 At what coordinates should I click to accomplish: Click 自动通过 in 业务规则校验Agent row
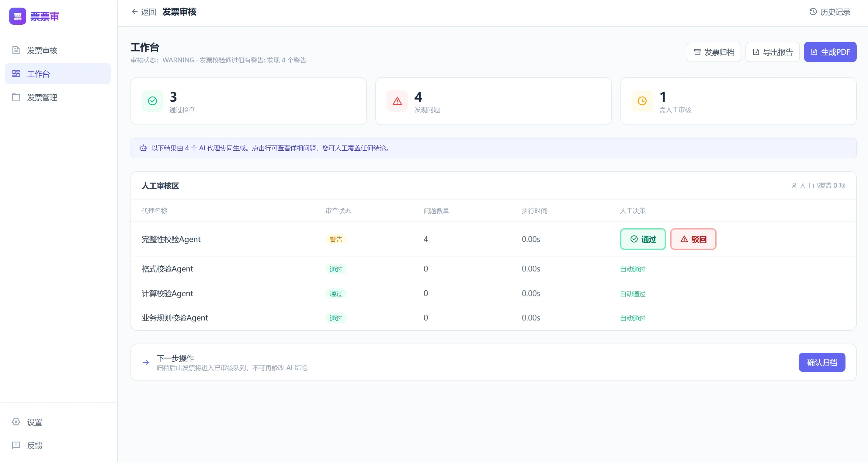[x=633, y=318]
